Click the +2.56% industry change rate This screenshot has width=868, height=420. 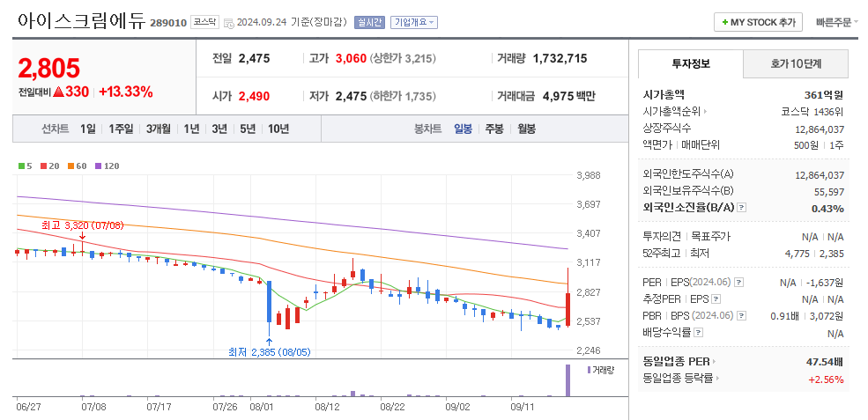(826, 379)
